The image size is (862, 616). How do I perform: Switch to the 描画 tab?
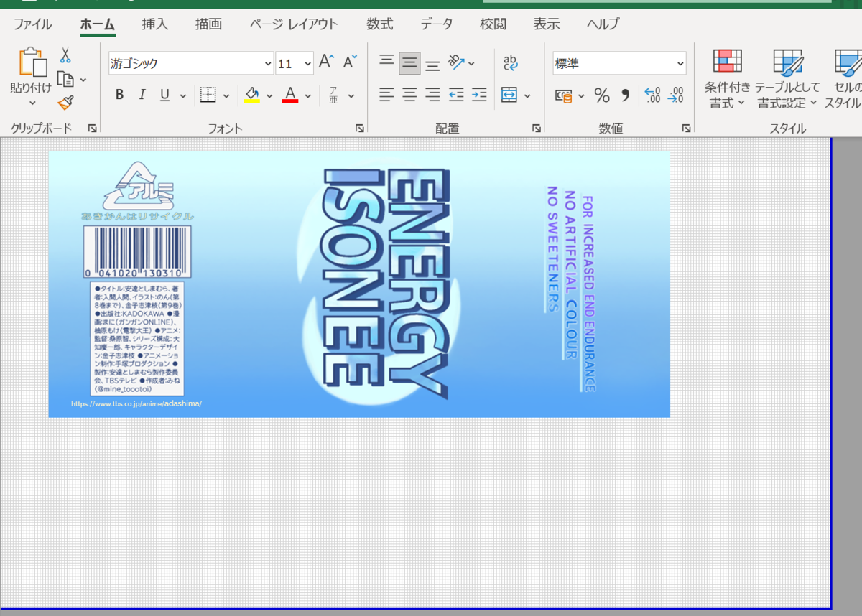tap(208, 24)
